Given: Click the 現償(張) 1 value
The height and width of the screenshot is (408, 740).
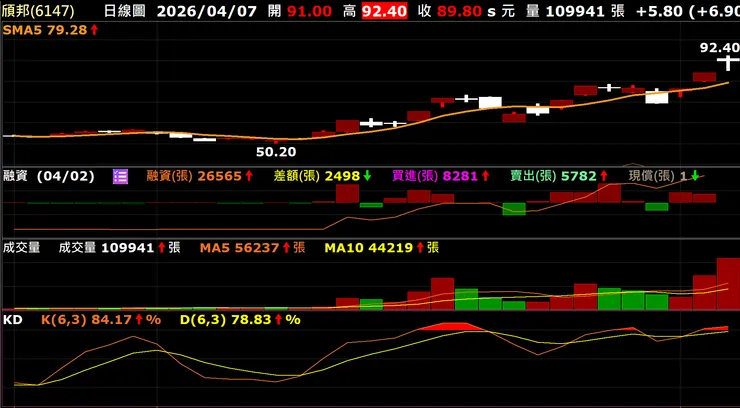Looking at the screenshot, I should tap(664, 177).
